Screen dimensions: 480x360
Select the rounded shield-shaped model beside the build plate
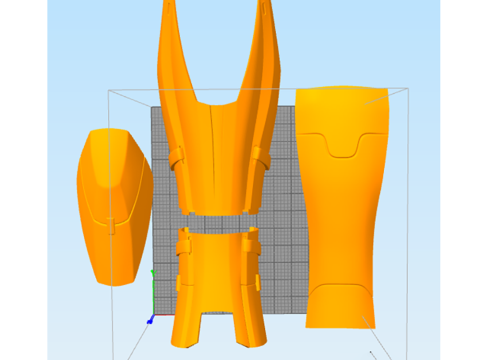click(114, 207)
